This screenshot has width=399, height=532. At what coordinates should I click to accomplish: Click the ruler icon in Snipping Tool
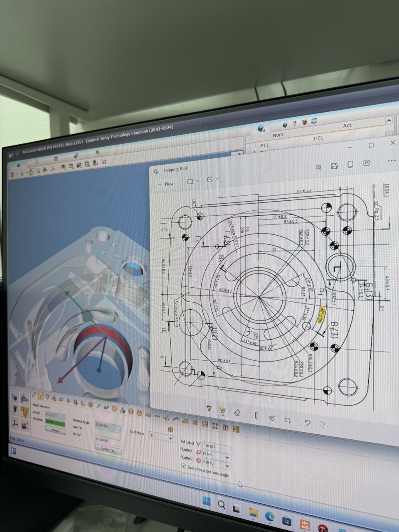coord(256,415)
